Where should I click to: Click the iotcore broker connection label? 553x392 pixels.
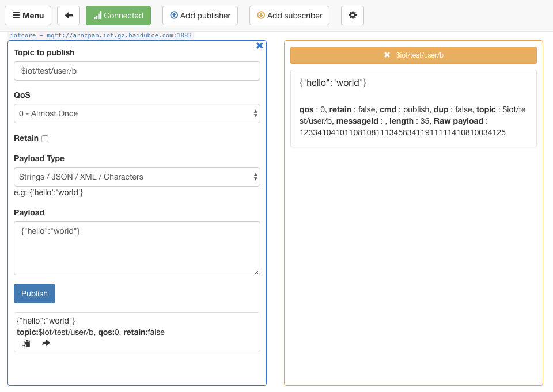(101, 35)
